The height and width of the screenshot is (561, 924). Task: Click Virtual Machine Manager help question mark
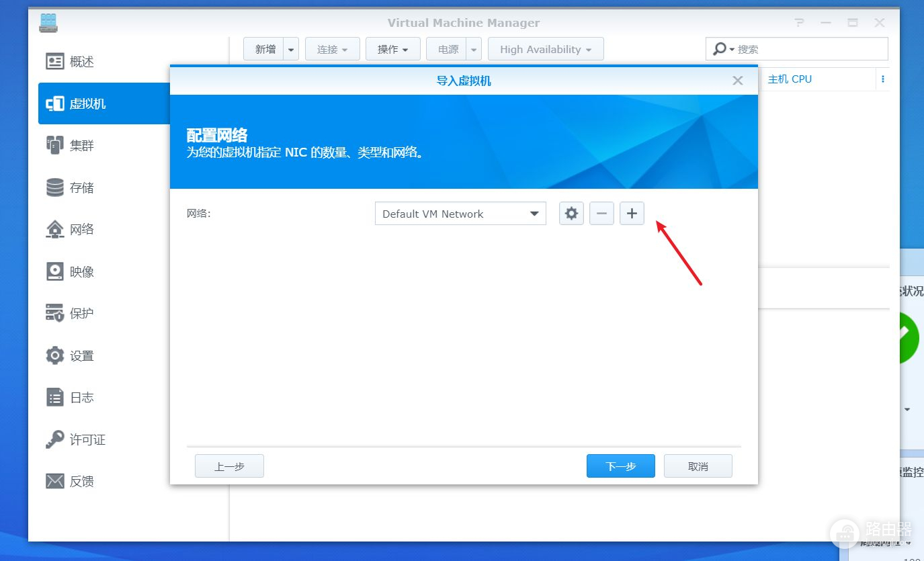tap(799, 23)
